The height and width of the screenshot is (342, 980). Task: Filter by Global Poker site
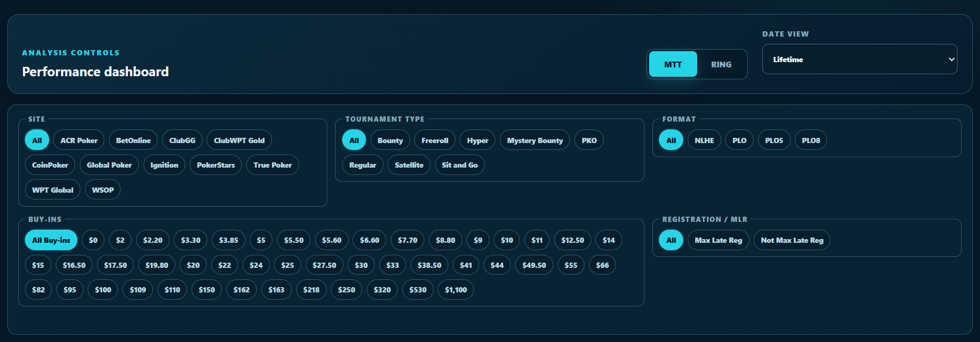point(109,165)
